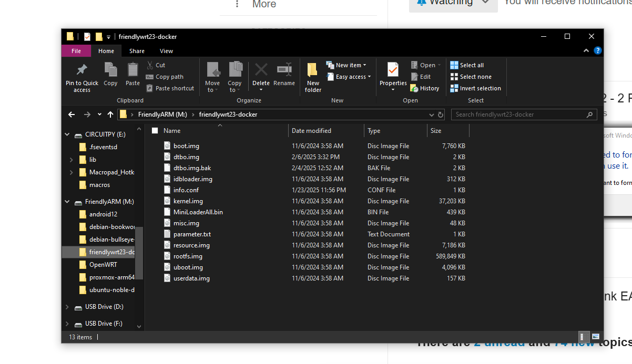
Task: Click Paste shortcut in Clipboard group
Action: [x=170, y=88]
